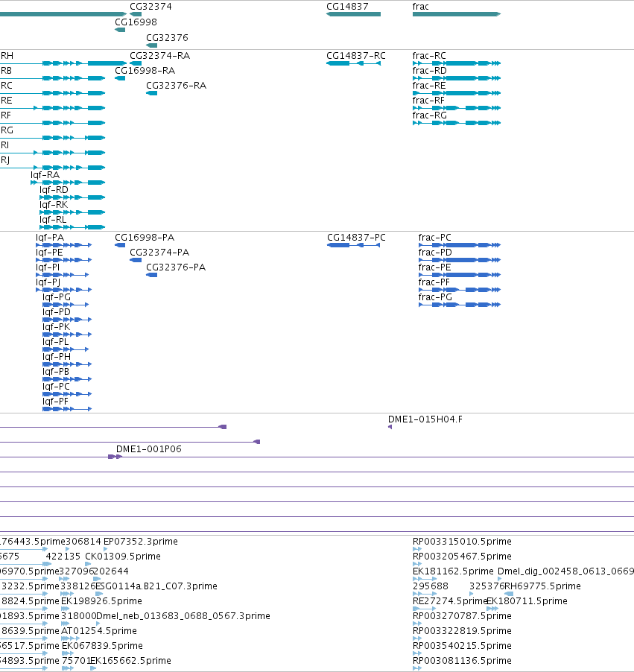The image size is (634, 672).
Task: Select the frac-RG transcript label
Action: (x=430, y=115)
